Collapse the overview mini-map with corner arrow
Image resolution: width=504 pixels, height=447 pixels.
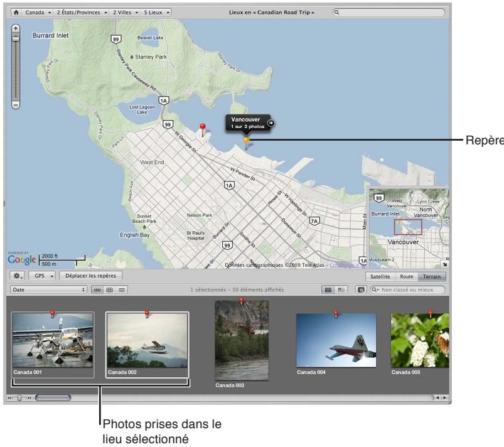[444, 264]
